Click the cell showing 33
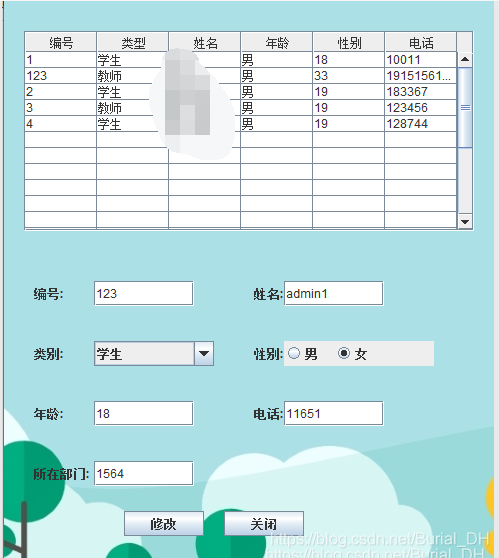This screenshot has height=558, width=499. pyautogui.click(x=348, y=76)
